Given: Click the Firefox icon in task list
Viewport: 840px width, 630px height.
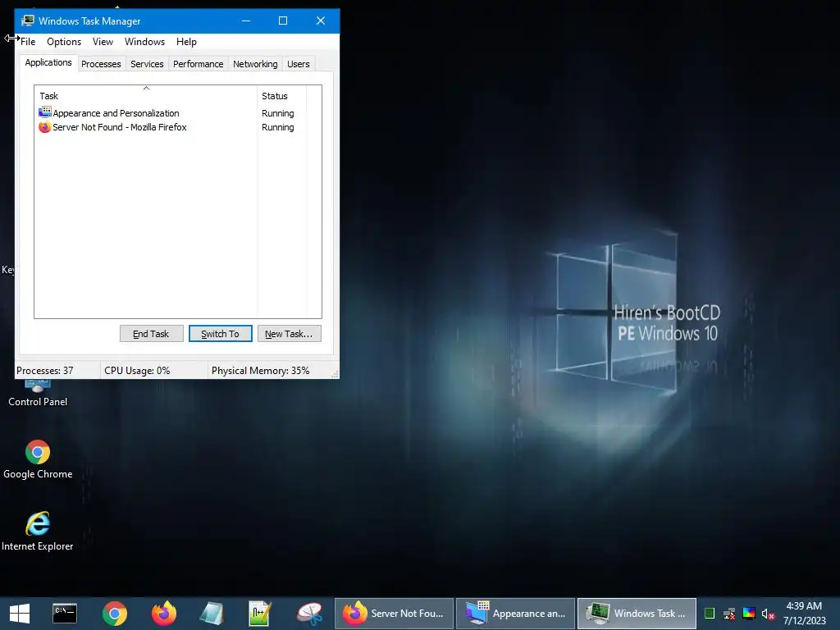Looking at the screenshot, I should pos(44,127).
